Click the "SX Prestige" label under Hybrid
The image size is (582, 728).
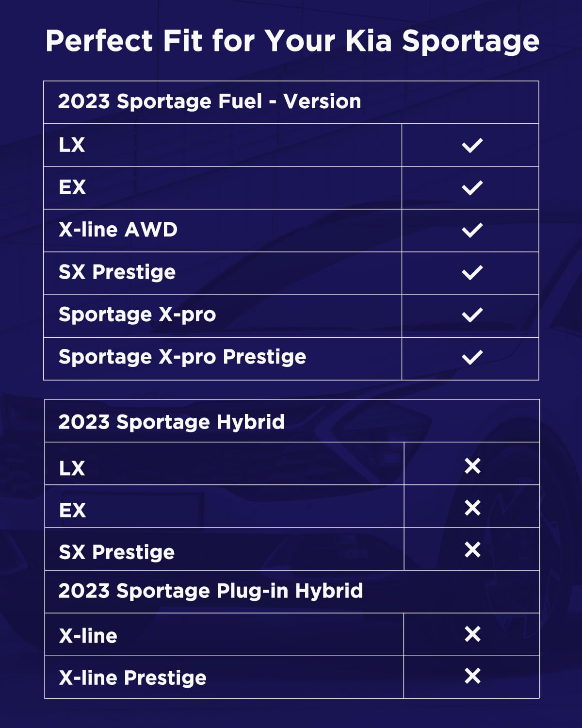click(x=116, y=552)
